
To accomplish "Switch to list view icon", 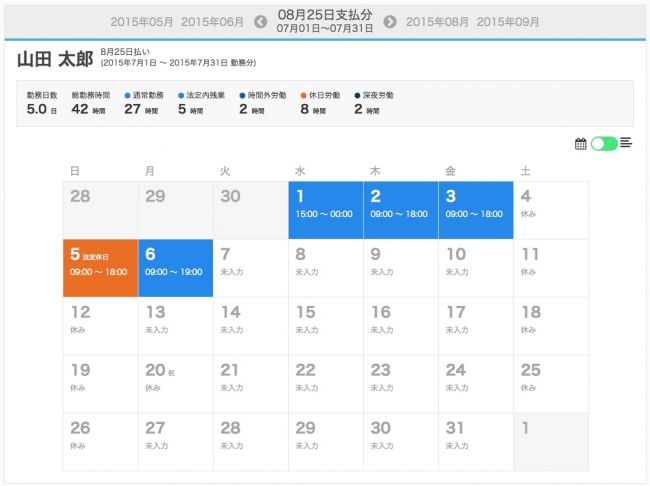I will pos(626,143).
